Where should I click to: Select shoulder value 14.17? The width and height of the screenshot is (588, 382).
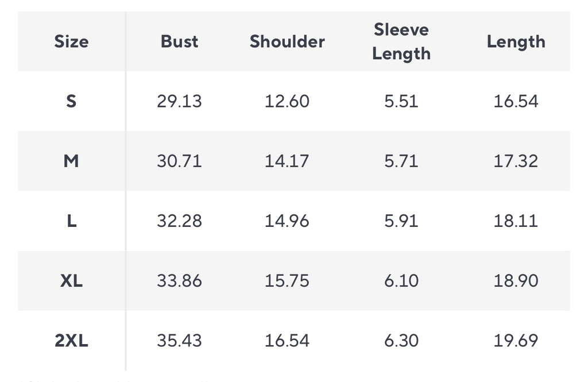click(287, 161)
